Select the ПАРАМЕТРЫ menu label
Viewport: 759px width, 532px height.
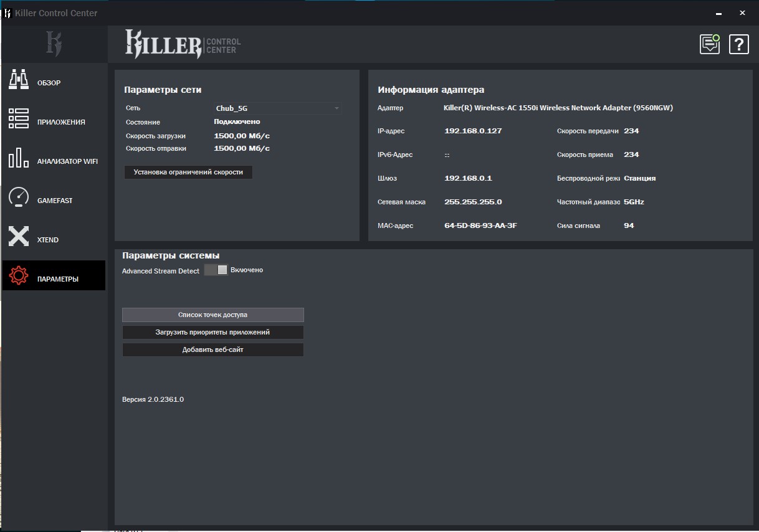coord(58,279)
